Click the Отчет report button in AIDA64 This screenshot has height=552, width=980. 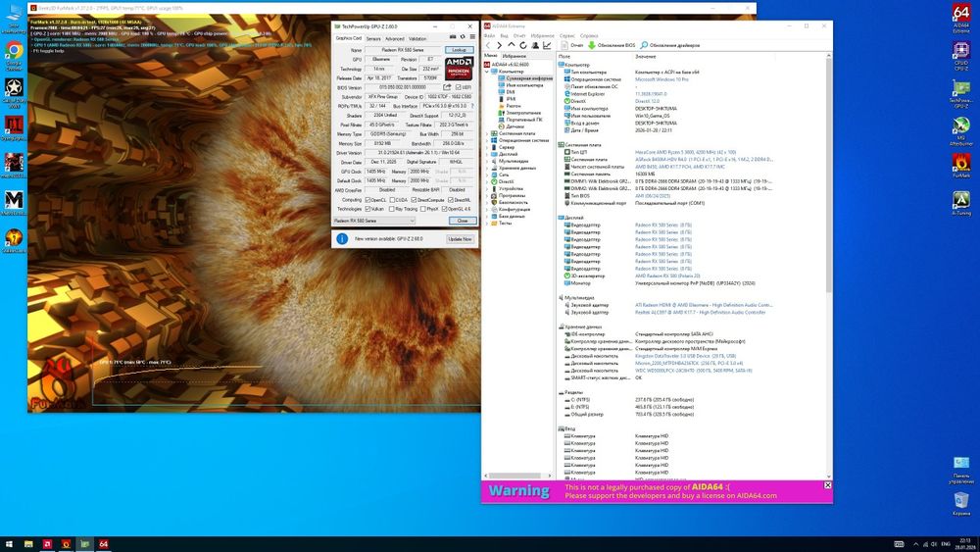pos(572,46)
